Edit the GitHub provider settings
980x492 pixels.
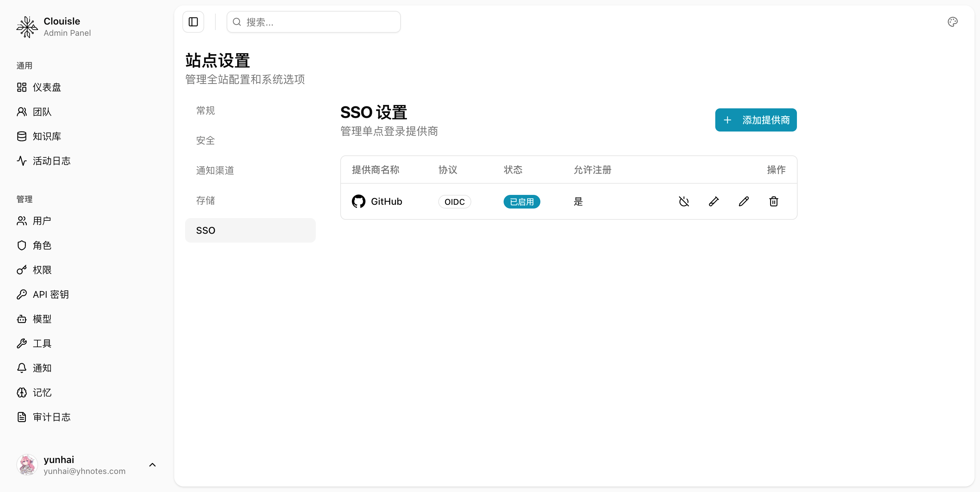[744, 201]
